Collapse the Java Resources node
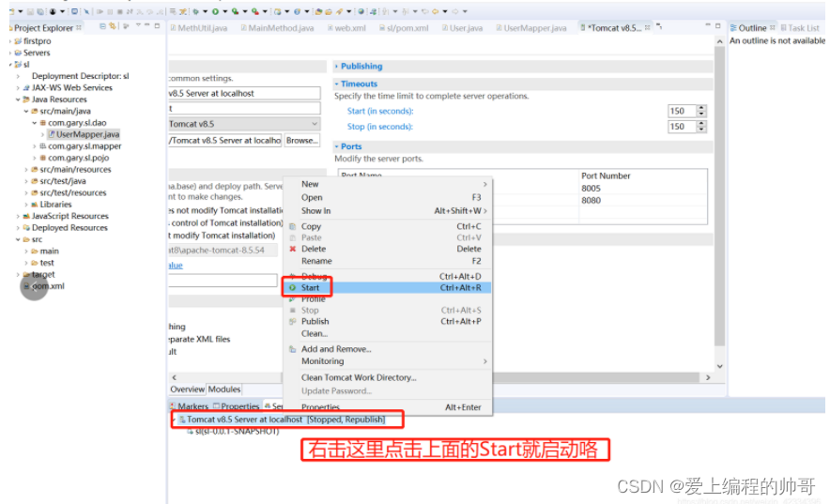The height and width of the screenshot is (504, 830). click(x=18, y=99)
